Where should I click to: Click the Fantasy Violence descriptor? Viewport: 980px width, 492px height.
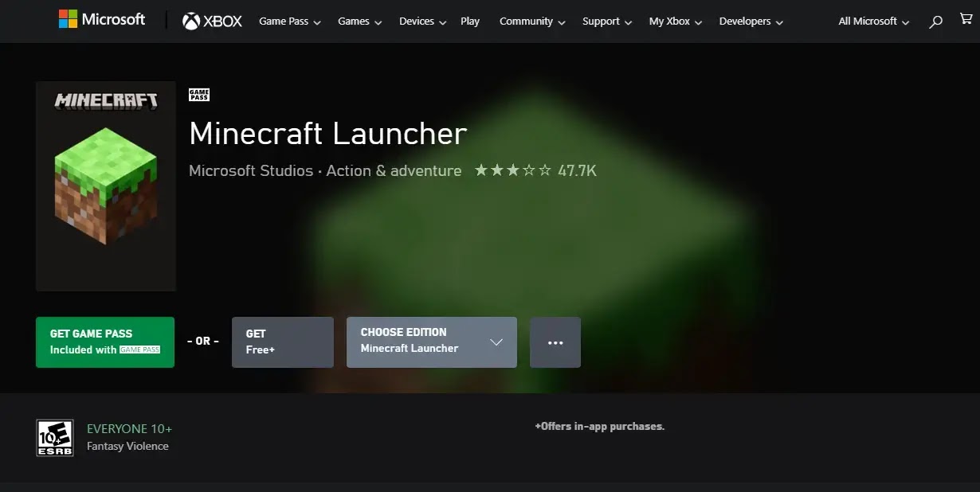[127, 447]
